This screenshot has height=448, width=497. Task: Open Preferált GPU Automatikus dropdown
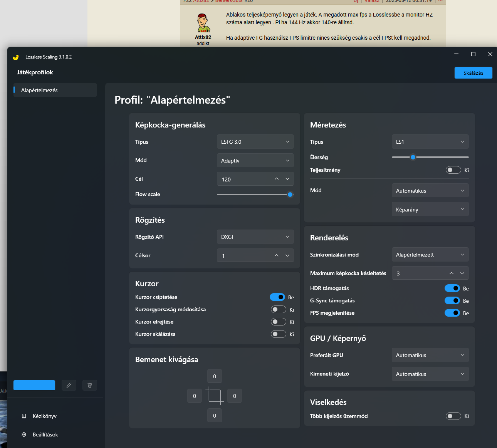coord(430,355)
